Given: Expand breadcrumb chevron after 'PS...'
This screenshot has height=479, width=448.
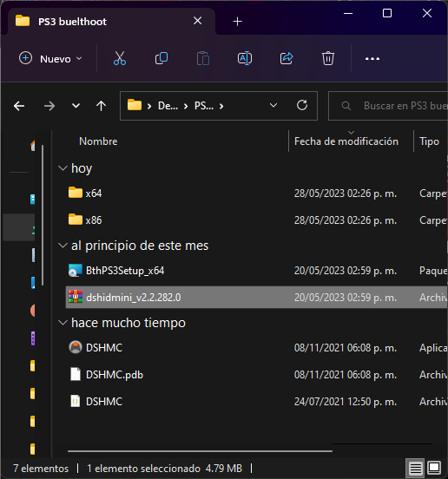Looking at the screenshot, I should pyautogui.click(x=221, y=106).
